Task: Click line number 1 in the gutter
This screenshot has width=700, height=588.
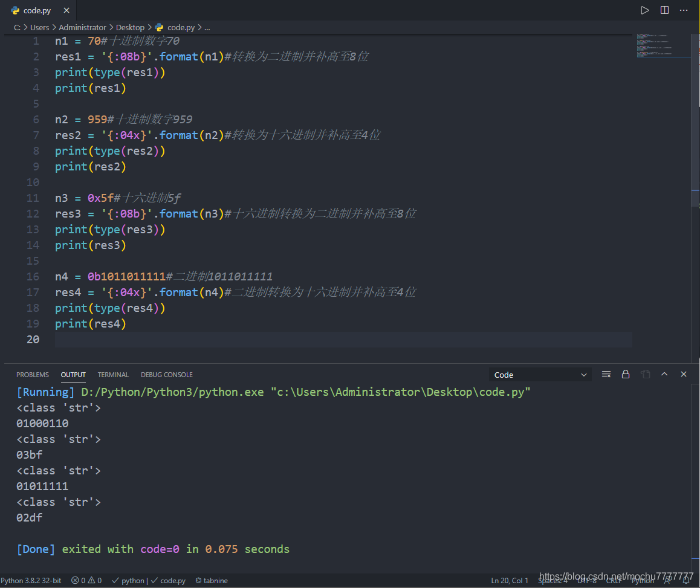Action: tap(36, 41)
